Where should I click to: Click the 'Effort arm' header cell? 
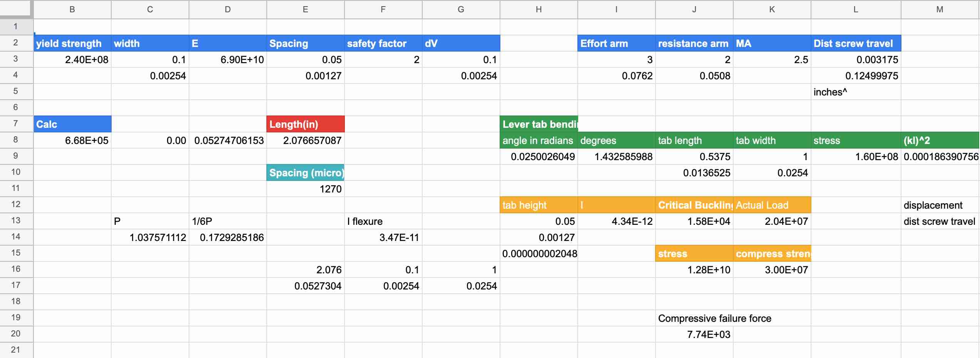point(617,43)
